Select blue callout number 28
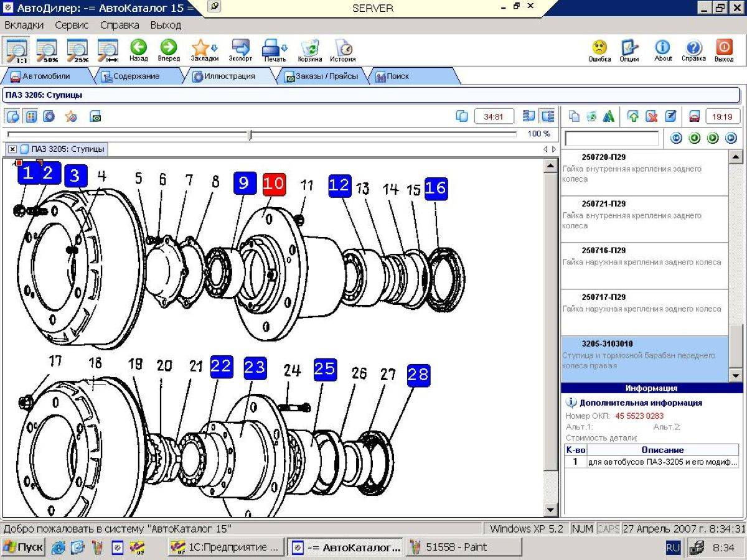The width and height of the screenshot is (747, 560). click(x=419, y=375)
